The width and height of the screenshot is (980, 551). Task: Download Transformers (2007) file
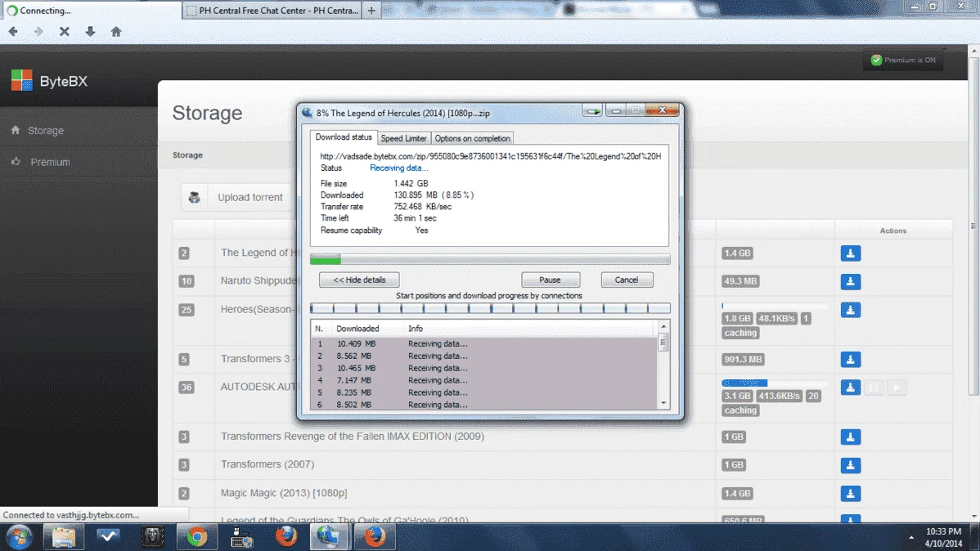tap(851, 465)
